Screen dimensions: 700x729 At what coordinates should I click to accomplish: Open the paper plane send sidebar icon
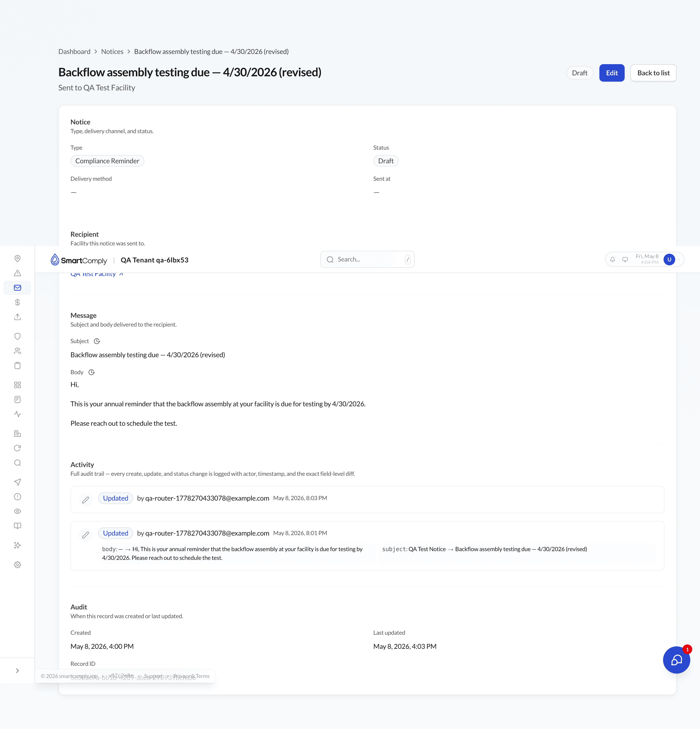click(x=17, y=482)
